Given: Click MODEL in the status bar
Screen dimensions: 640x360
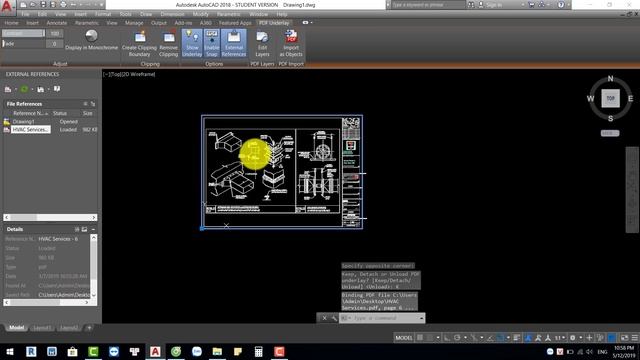Looking at the screenshot, I should click(404, 338).
